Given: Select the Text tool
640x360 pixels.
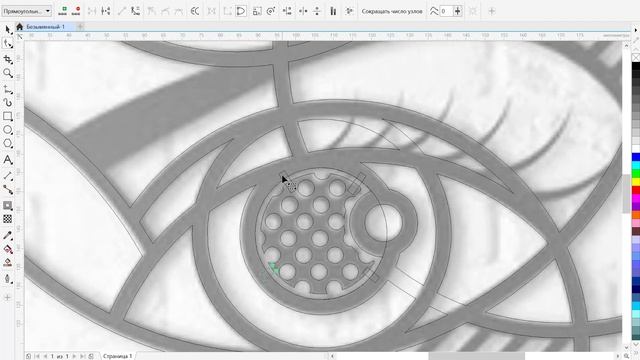Looking at the screenshot, I should (x=8, y=160).
